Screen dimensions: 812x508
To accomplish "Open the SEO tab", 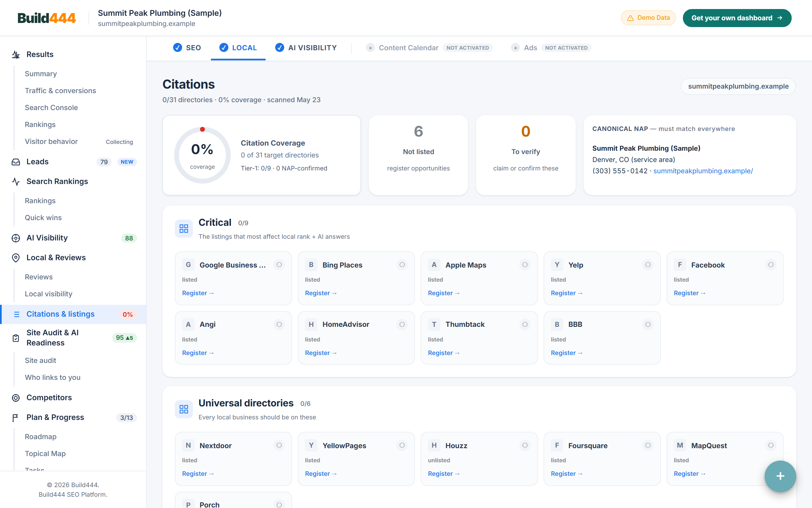I will 187,48.
